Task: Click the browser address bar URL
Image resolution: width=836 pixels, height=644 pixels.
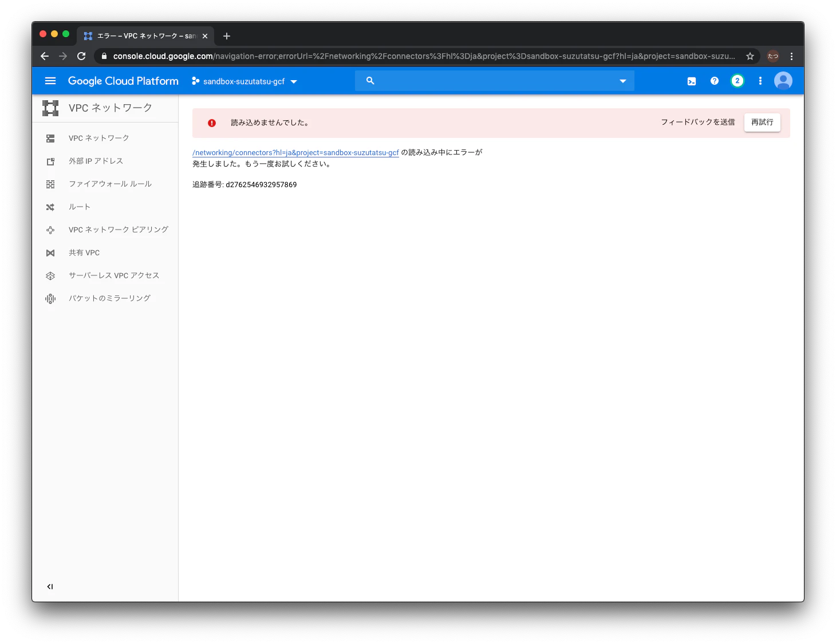Action: pyautogui.click(x=424, y=56)
